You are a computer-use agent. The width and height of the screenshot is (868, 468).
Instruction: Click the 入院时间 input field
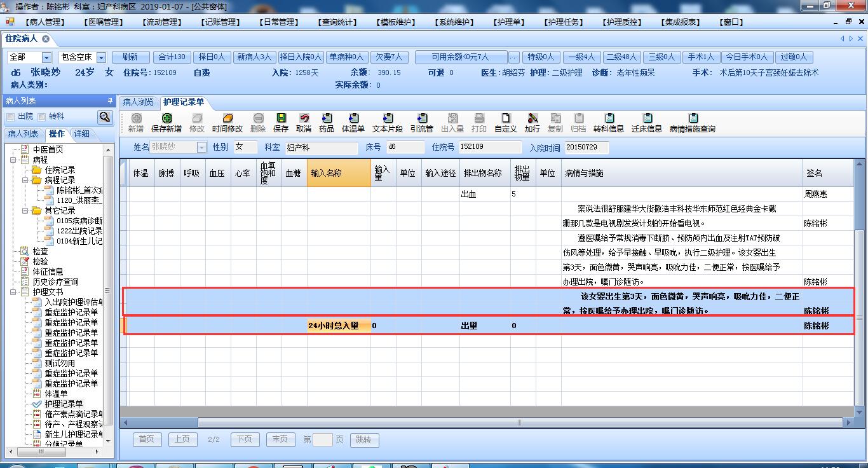click(x=587, y=148)
